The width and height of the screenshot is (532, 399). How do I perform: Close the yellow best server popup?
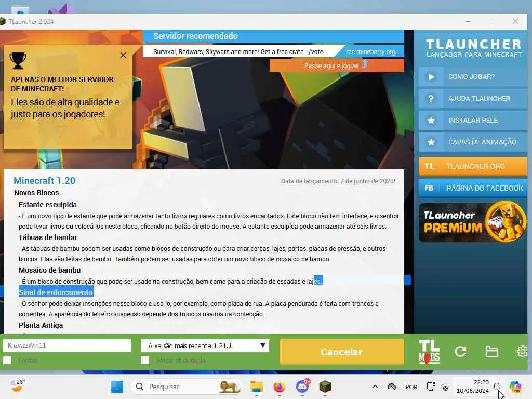(x=123, y=55)
